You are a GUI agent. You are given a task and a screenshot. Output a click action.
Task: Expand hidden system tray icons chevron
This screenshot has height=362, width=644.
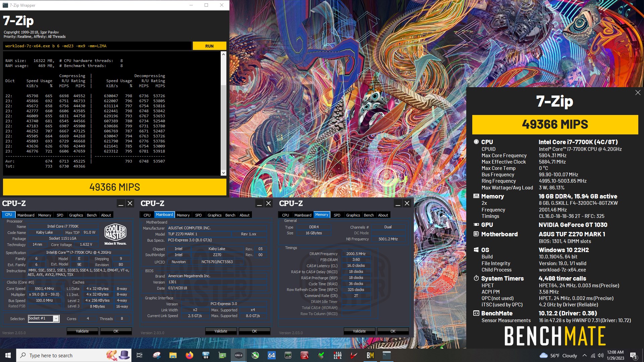tap(584, 355)
